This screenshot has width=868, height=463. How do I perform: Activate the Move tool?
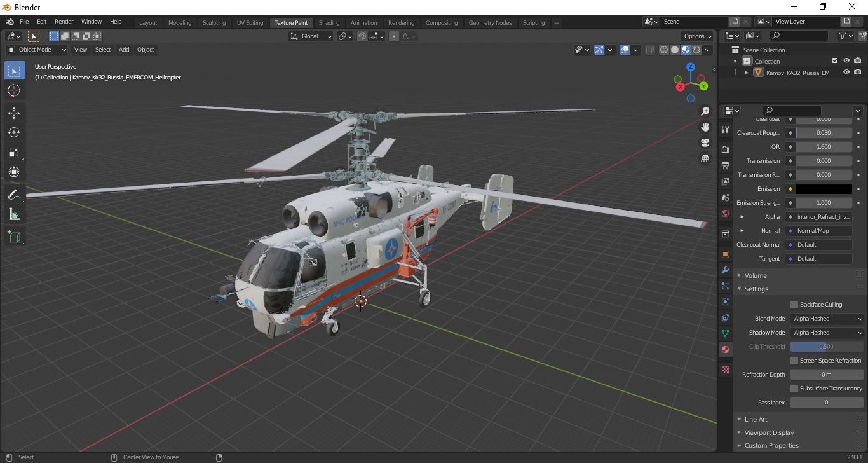click(14, 113)
